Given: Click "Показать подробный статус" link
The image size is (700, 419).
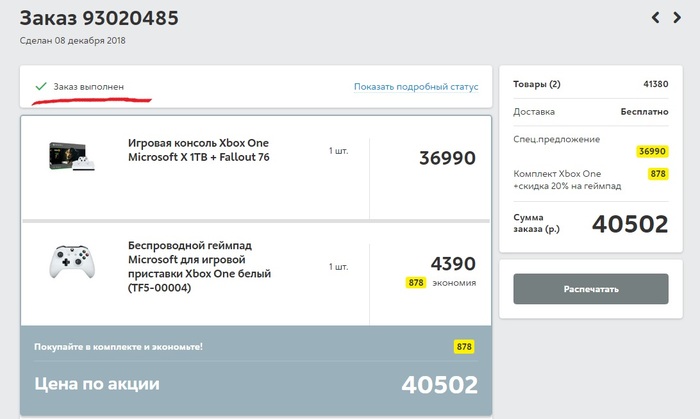Looking at the screenshot, I should (416, 87).
